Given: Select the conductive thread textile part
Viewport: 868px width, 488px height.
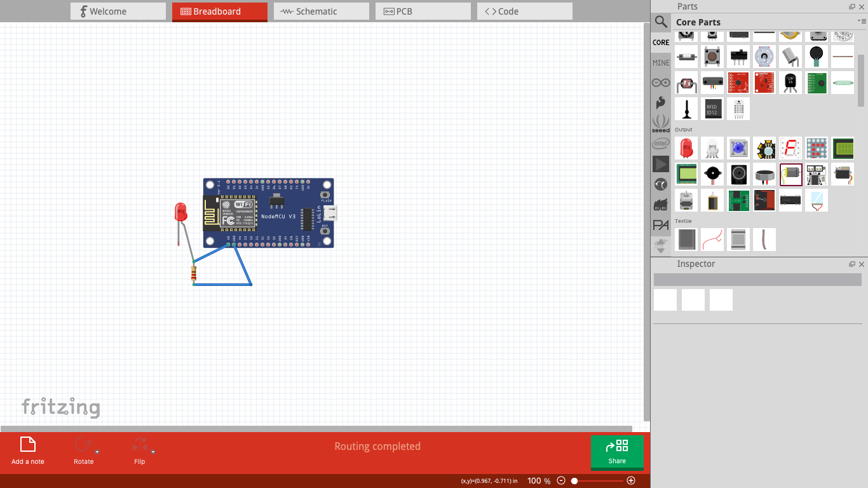Looking at the screenshot, I should click(x=712, y=240).
